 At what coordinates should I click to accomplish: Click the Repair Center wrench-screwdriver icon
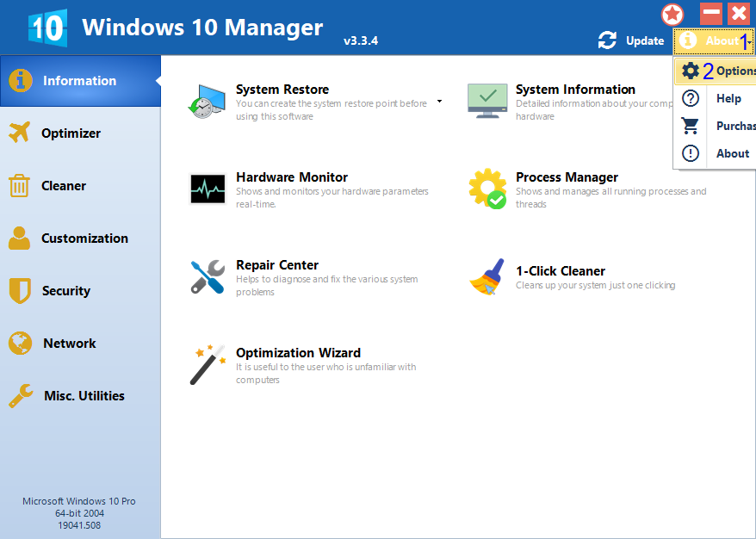point(208,276)
